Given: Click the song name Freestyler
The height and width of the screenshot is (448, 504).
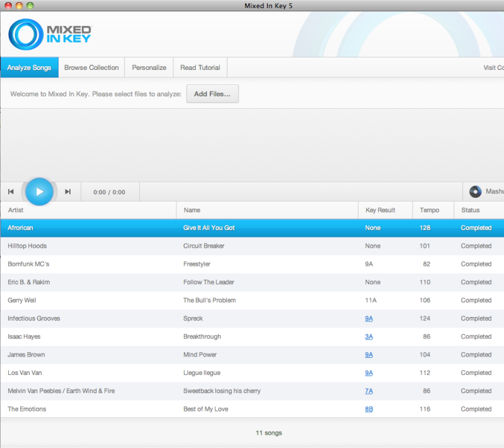Looking at the screenshot, I should click(197, 264).
